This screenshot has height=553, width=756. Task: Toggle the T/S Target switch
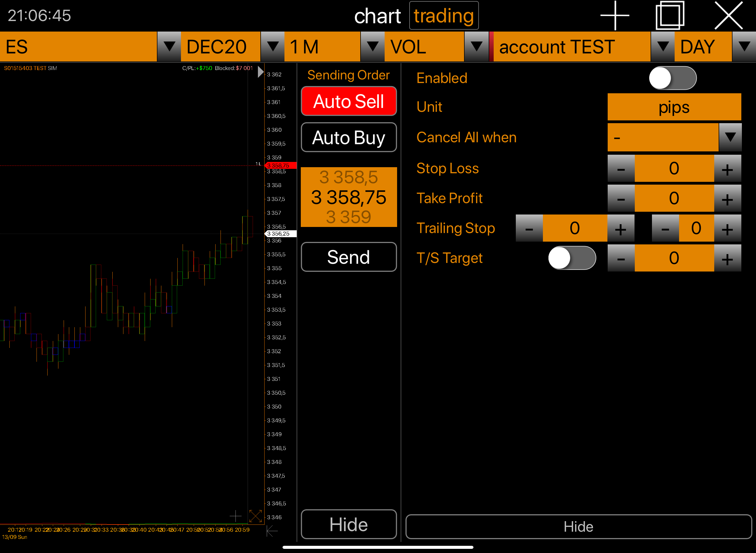(x=572, y=258)
